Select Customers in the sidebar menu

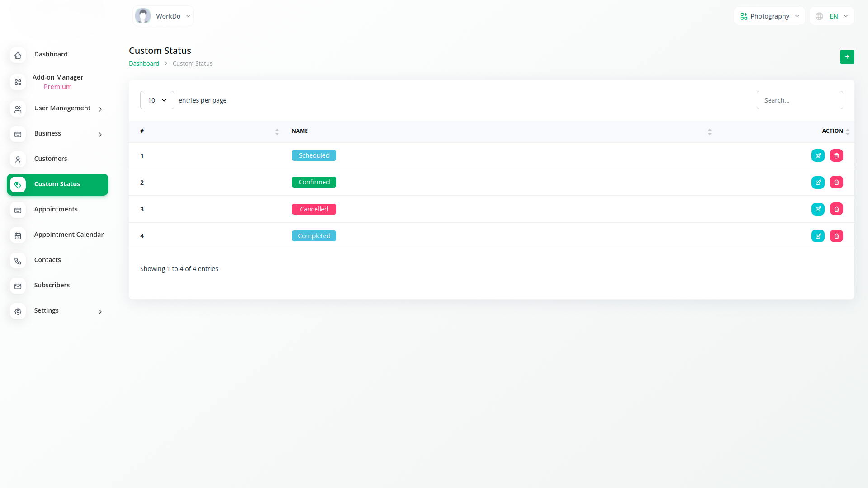point(50,159)
